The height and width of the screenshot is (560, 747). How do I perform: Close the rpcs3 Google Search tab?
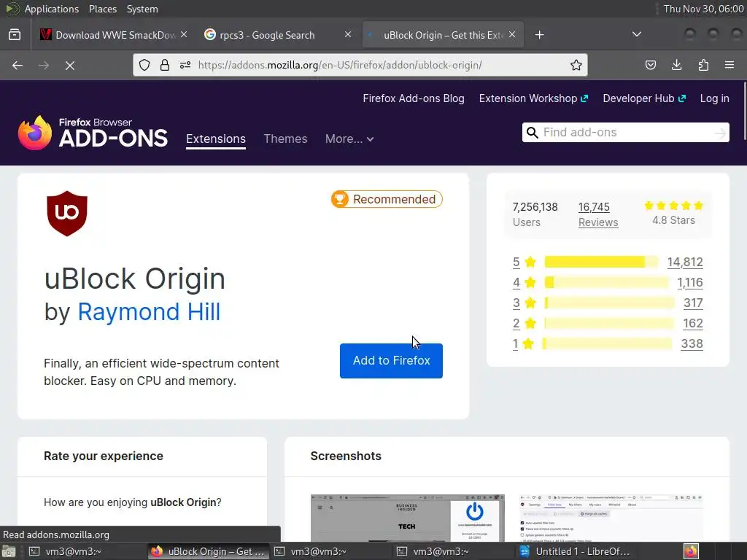click(348, 34)
